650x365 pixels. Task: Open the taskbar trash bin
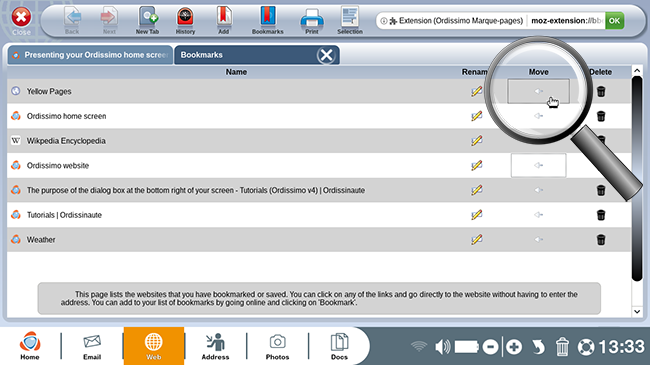pos(562,346)
